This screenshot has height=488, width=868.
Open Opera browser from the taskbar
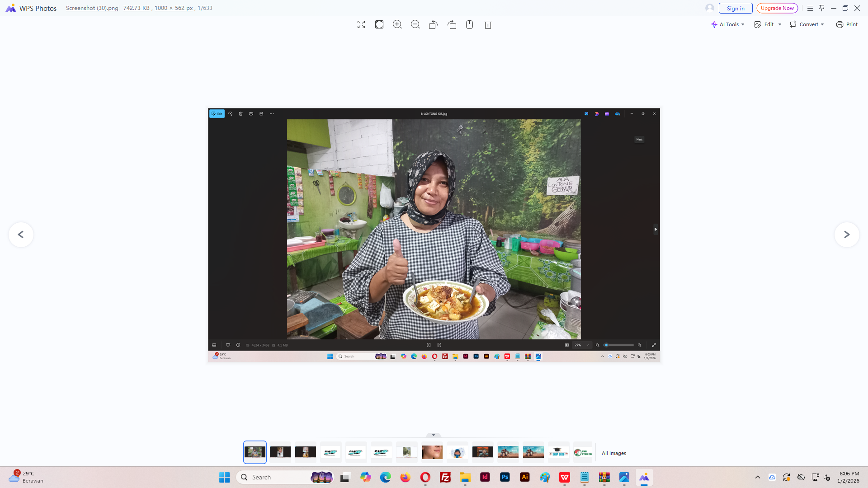[x=425, y=477]
